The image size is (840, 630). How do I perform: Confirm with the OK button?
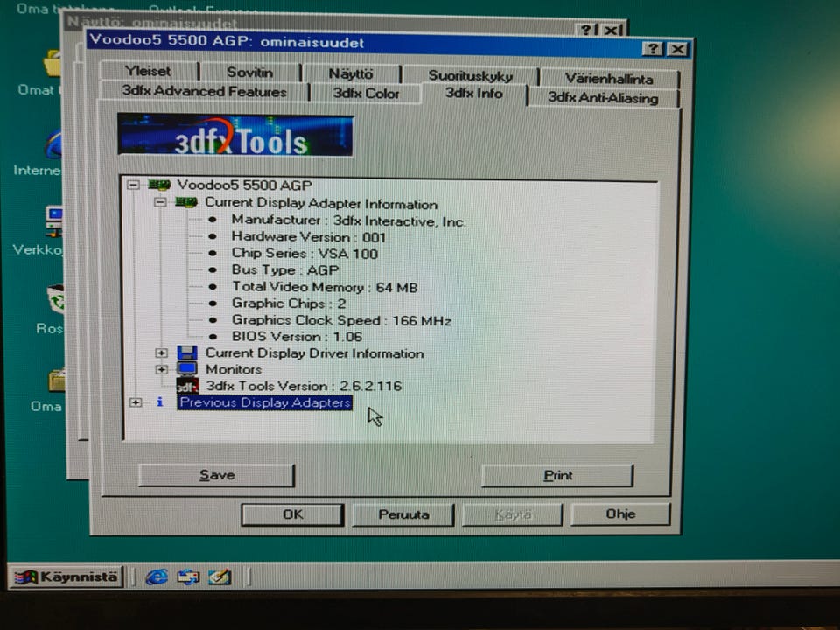292,514
